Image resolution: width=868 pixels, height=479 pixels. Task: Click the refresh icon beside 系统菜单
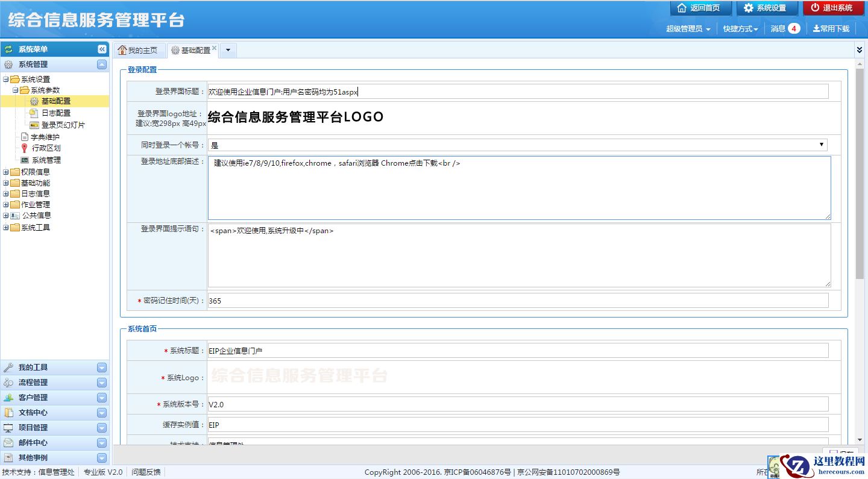[x=8, y=49]
